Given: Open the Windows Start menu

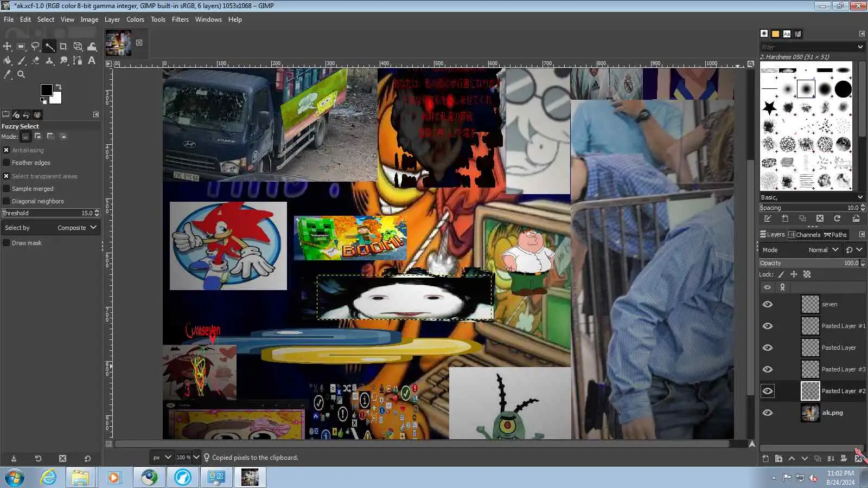Looking at the screenshot, I should click(14, 478).
